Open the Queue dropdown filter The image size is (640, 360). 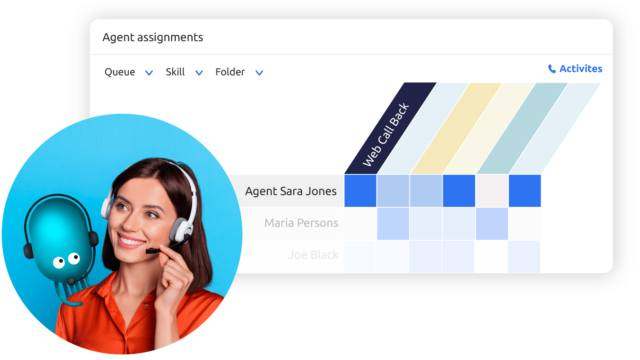(x=129, y=72)
